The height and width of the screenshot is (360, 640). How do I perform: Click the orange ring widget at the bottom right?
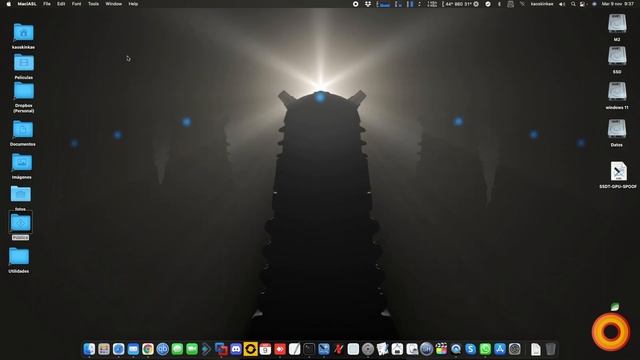click(611, 331)
